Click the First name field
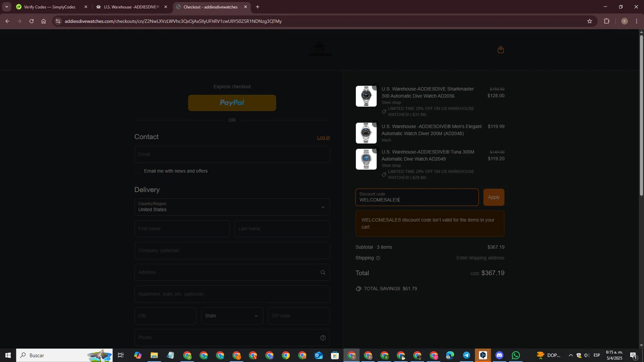Viewport: 644px width, 362px height. tap(182, 229)
